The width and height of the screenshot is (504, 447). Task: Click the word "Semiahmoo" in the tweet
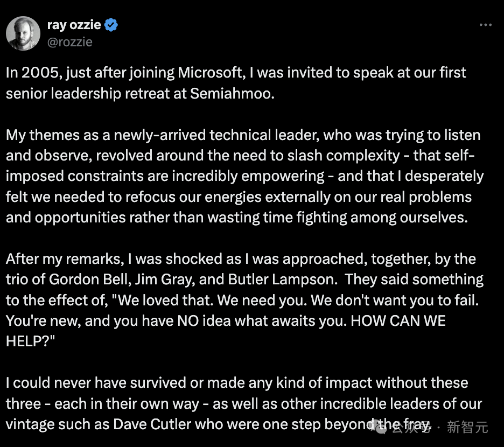coord(232,93)
